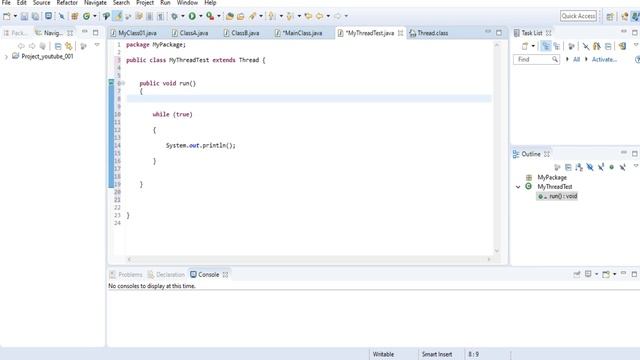
Task: Click the Package Explorer tab in left panel
Action: (15, 33)
